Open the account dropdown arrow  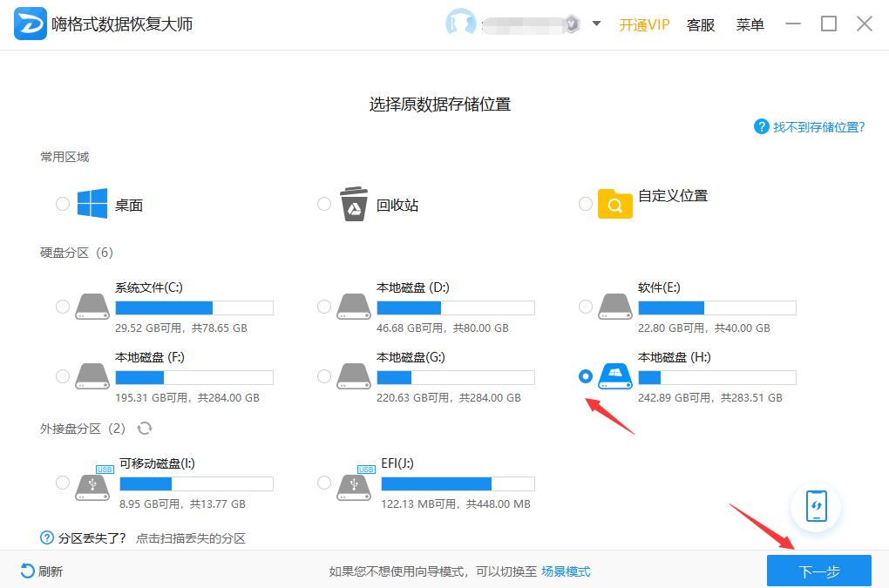tap(595, 24)
